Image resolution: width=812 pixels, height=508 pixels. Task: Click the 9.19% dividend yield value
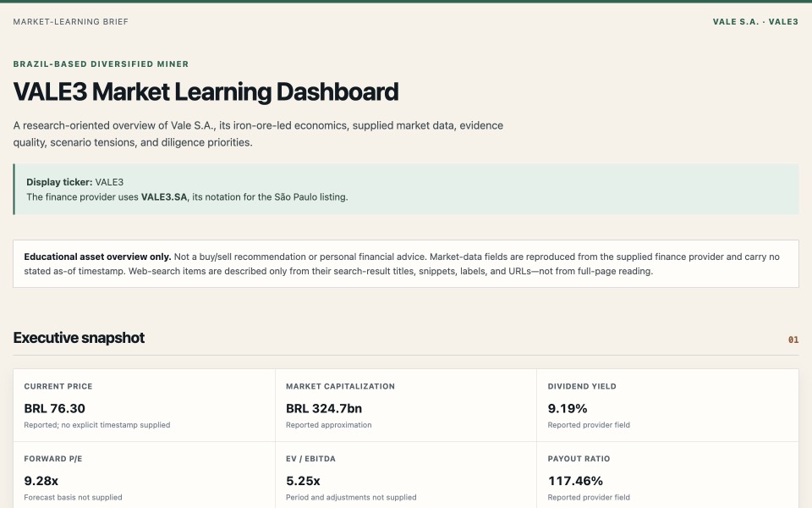point(568,408)
